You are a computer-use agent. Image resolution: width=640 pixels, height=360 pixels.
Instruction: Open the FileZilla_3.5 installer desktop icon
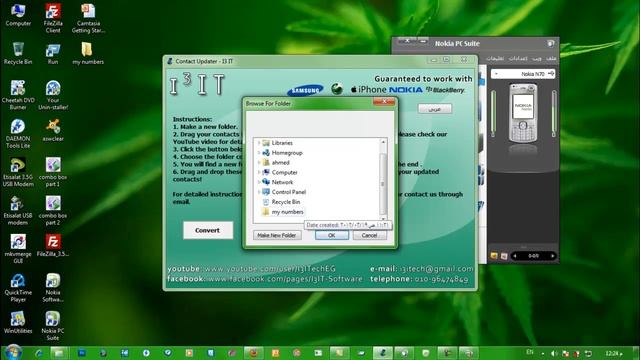pos(53,246)
